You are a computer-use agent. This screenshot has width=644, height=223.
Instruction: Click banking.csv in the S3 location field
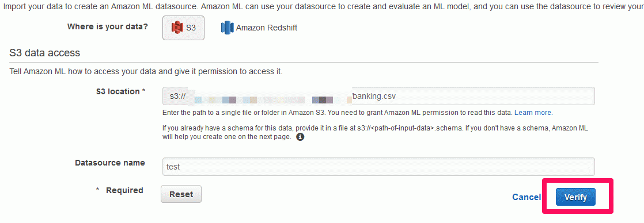pos(374,96)
